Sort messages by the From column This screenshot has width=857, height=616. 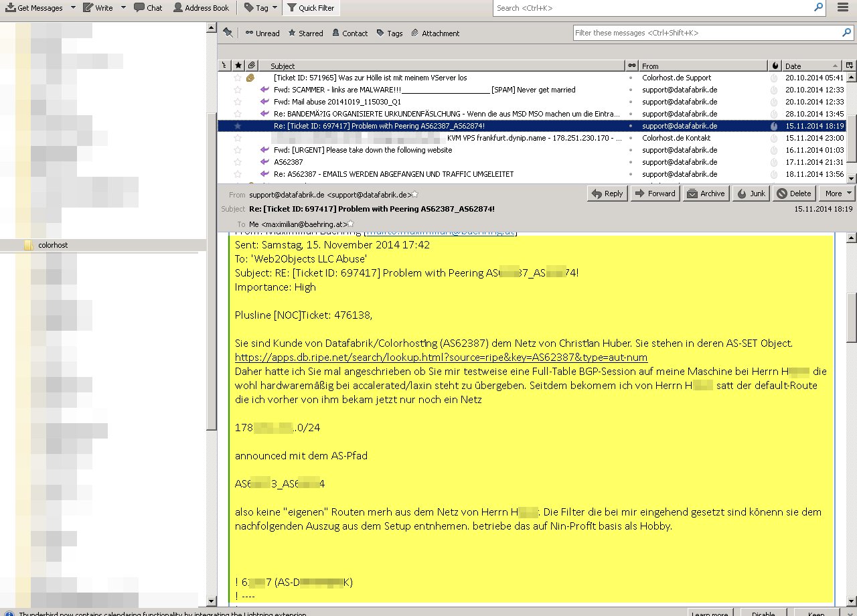point(703,66)
